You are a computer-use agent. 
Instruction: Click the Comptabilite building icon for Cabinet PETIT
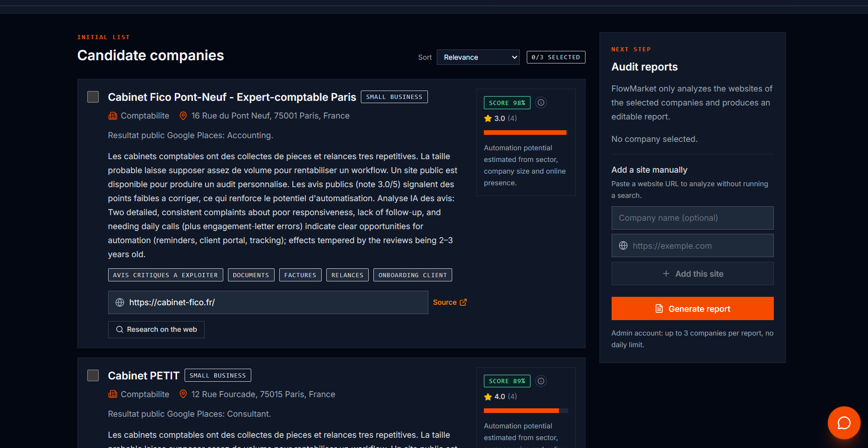coord(113,394)
